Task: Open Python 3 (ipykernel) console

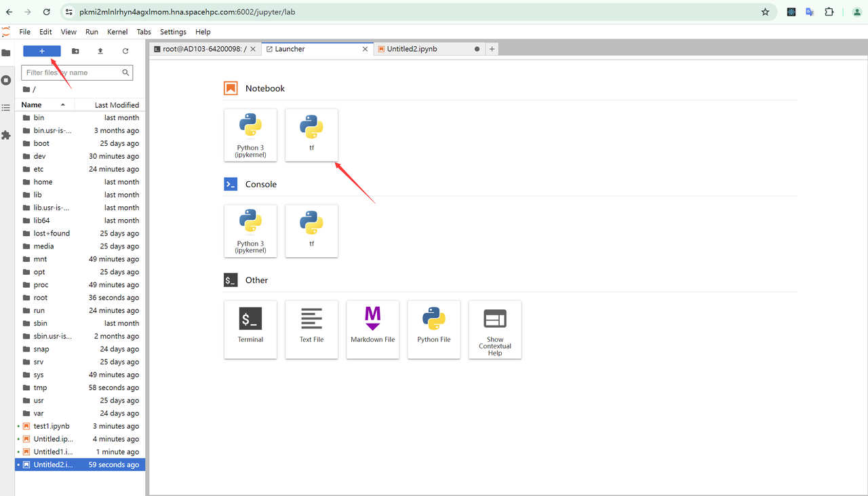Action: pyautogui.click(x=251, y=231)
